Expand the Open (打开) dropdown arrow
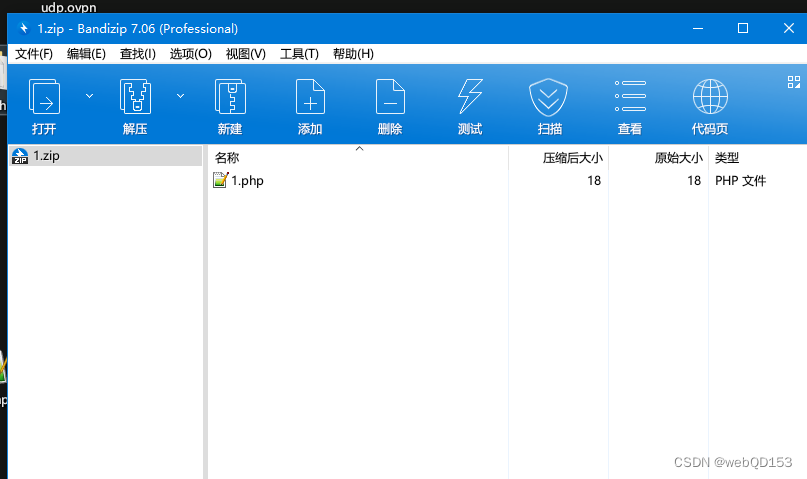The height and width of the screenshot is (479, 807). [x=90, y=96]
